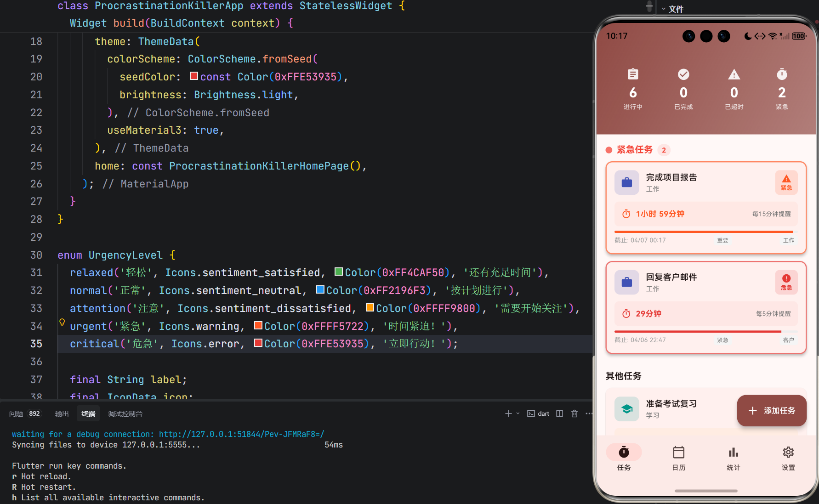Click the ProcrastinationKillerApp class name in sticky header
This screenshot has height=504, width=819.
(x=169, y=6)
